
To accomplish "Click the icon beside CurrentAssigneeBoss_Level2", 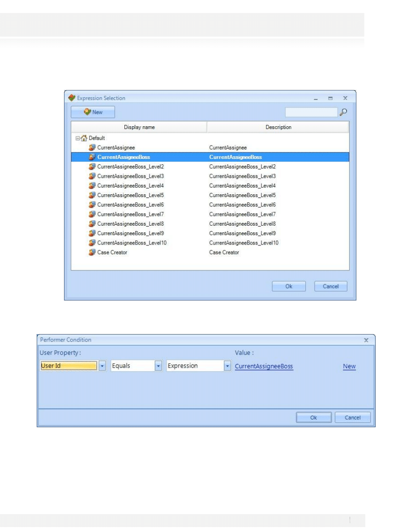I will coord(92,167).
